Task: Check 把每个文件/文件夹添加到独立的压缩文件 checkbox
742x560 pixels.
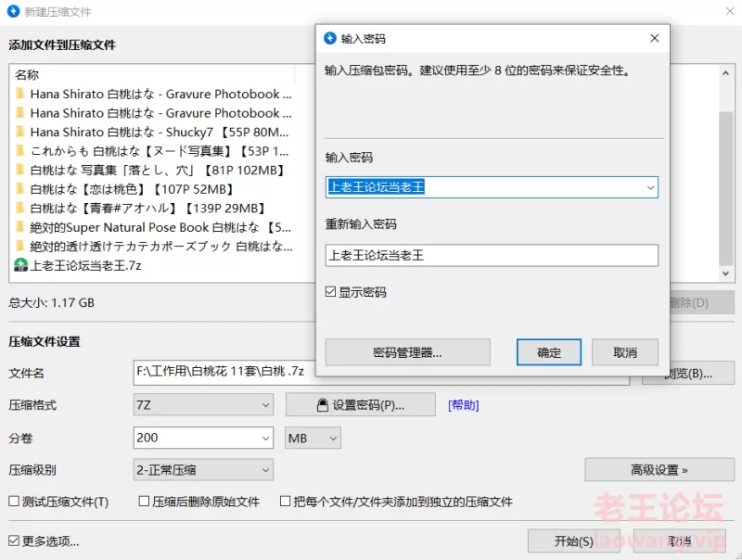Action: coord(285,501)
